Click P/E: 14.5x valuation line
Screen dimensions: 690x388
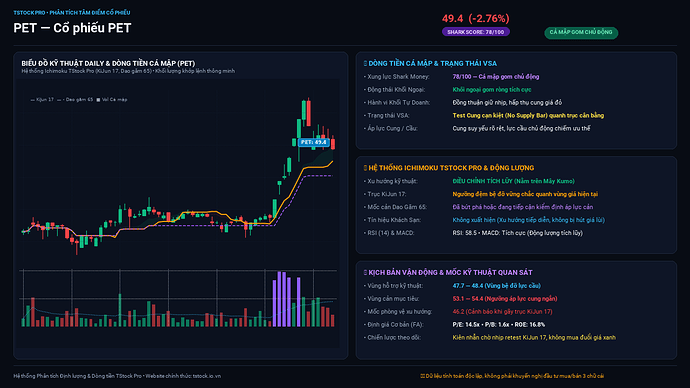pyautogui.click(x=499, y=324)
